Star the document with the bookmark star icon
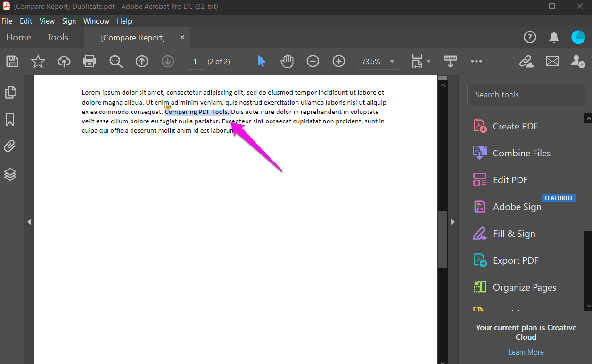This screenshot has width=592, height=364. (38, 61)
